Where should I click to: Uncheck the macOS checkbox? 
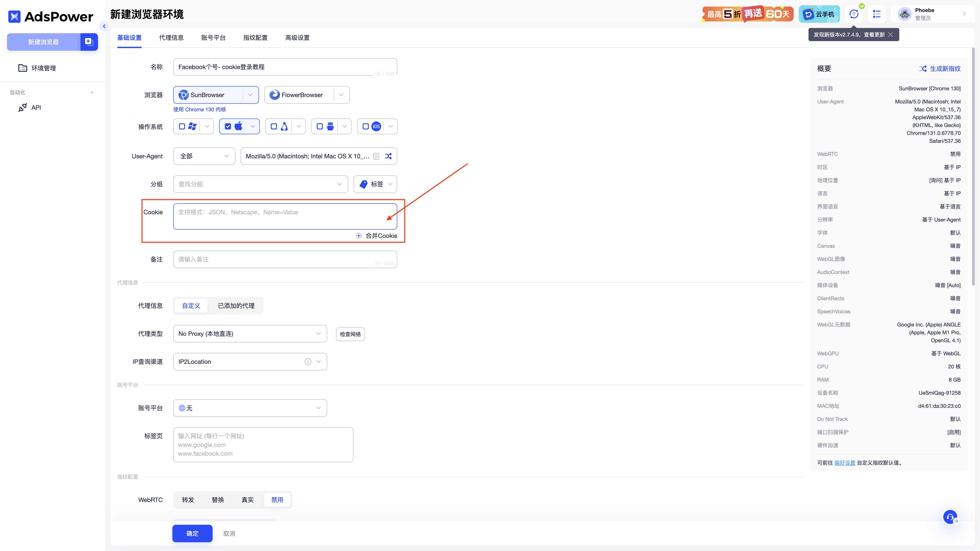coord(228,127)
